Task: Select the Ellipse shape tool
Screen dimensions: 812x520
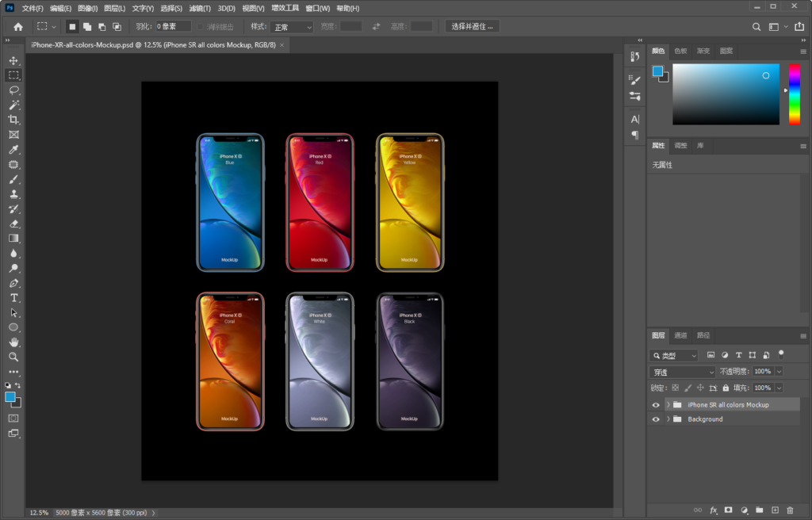Action: click(13, 327)
